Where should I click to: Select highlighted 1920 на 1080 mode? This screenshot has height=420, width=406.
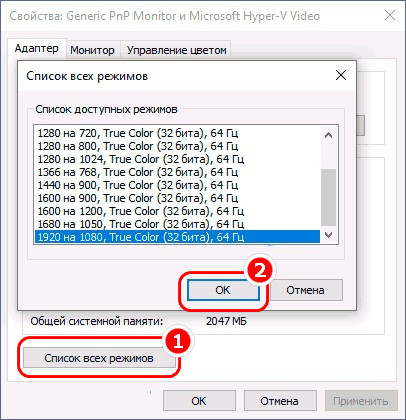pyautogui.click(x=177, y=237)
